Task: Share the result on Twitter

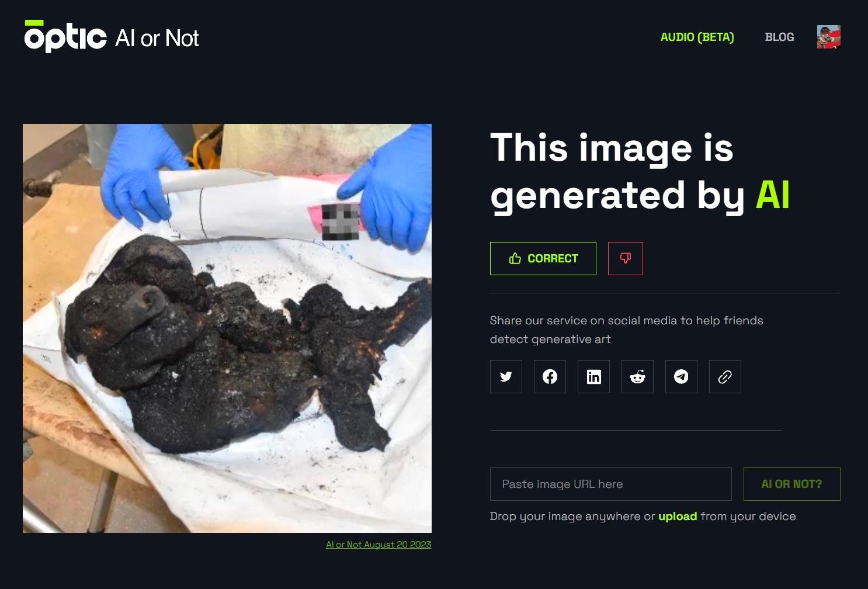Action: coord(506,377)
